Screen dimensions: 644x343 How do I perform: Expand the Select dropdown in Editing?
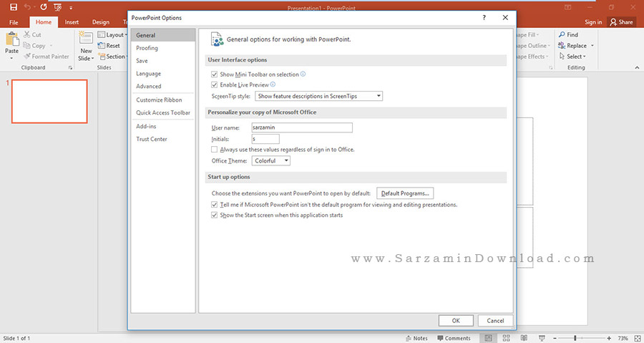(x=585, y=57)
